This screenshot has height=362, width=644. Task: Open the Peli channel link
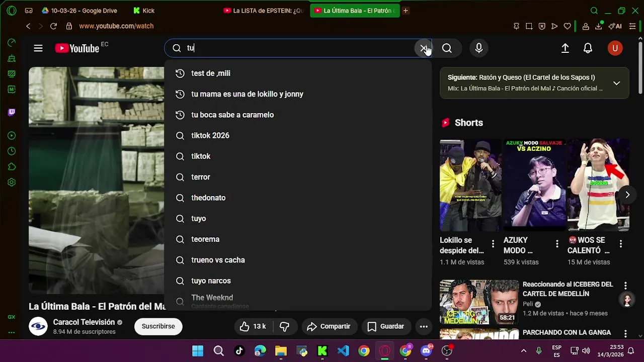pyautogui.click(x=528, y=304)
